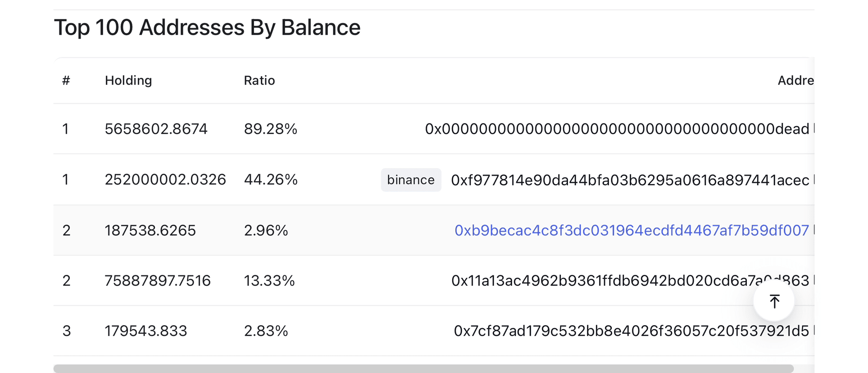
Task: Click the scroll-to-top arrow button
Action: click(774, 301)
